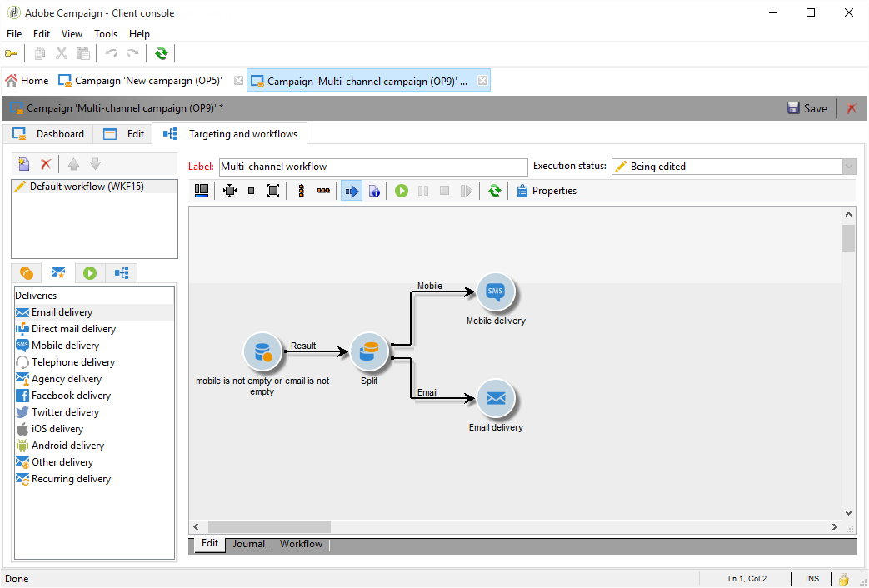The height and width of the screenshot is (588, 869).
Task: Click the Copy icon in main toolbar
Action: (39, 54)
